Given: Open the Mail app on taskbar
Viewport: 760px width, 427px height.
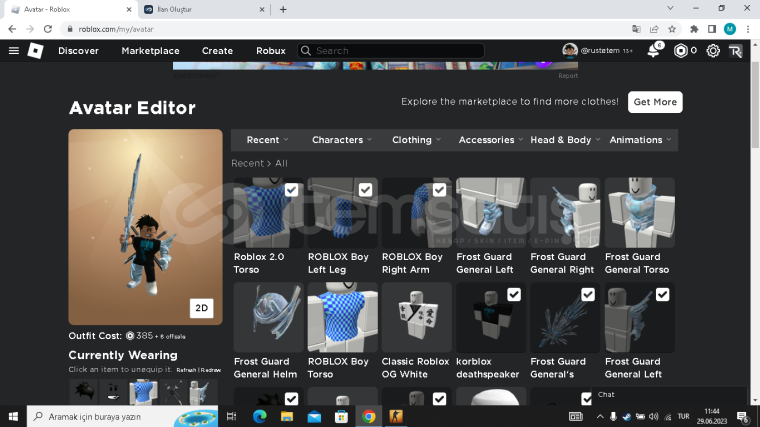Looking at the screenshot, I should coord(314,417).
